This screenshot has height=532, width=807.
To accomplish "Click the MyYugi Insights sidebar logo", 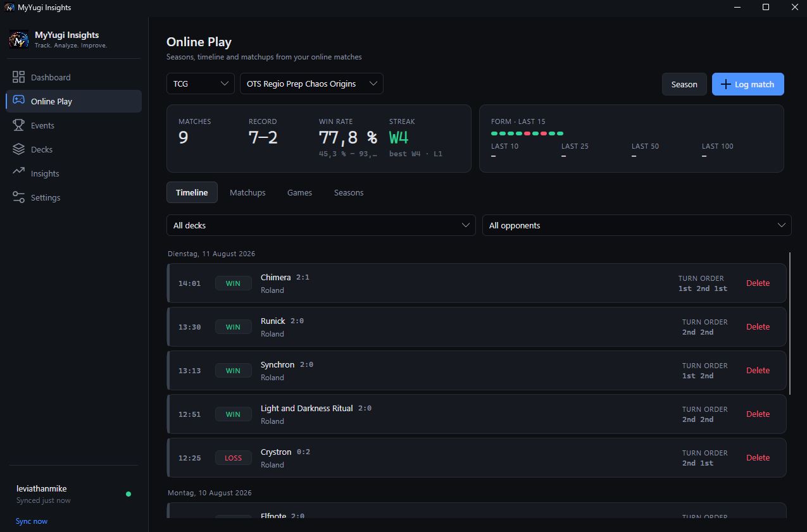I will [x=19, y=39].
